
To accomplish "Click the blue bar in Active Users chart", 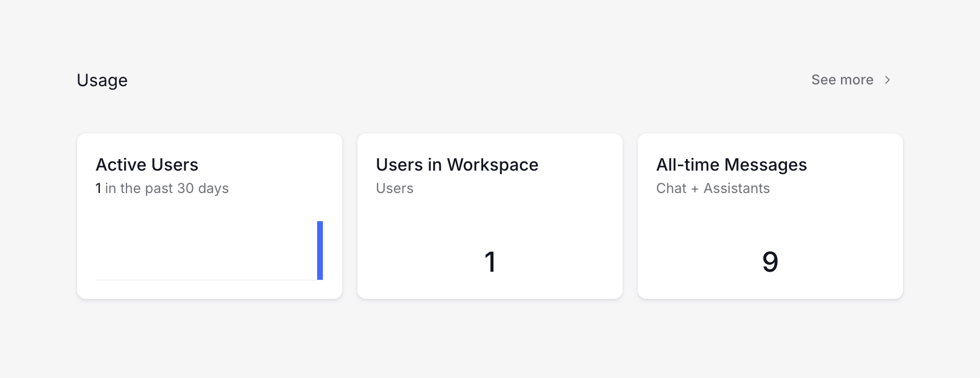I will [320, 250].
